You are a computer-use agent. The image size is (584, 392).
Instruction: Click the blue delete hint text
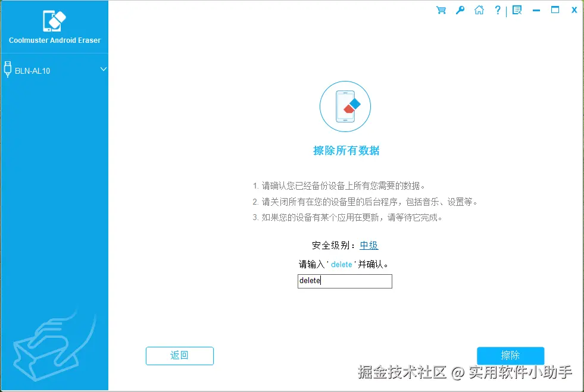pos(341,264)
